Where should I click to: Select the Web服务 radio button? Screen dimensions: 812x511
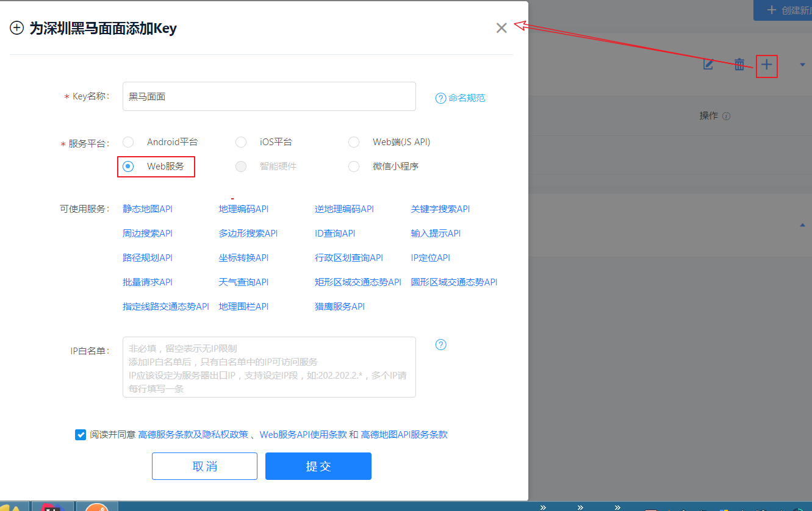tap(128, 166)
